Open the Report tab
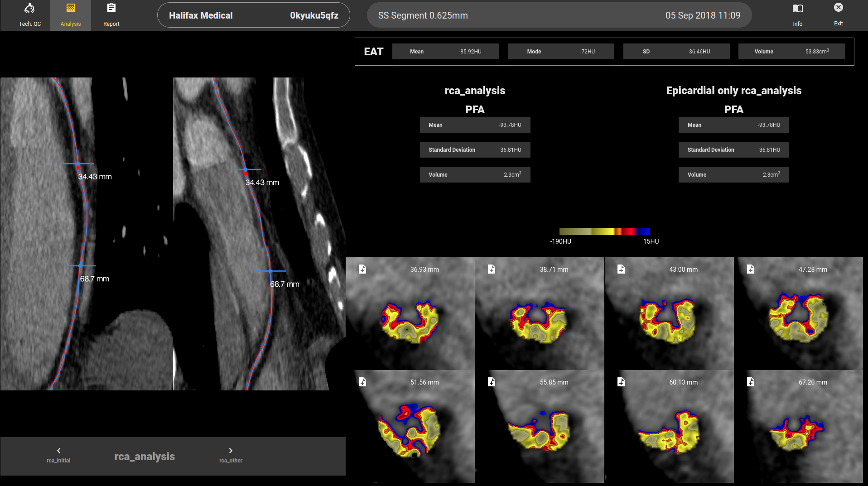Viewport: 868px width, 486px height. point(111,15)
